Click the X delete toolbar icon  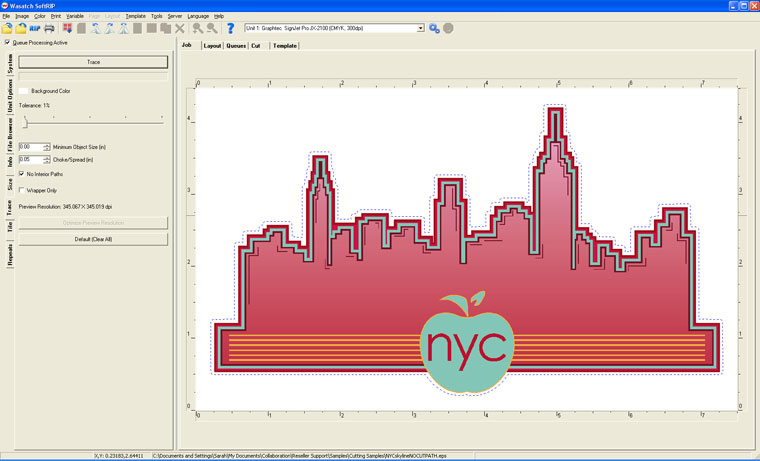[x=180, y=29]
